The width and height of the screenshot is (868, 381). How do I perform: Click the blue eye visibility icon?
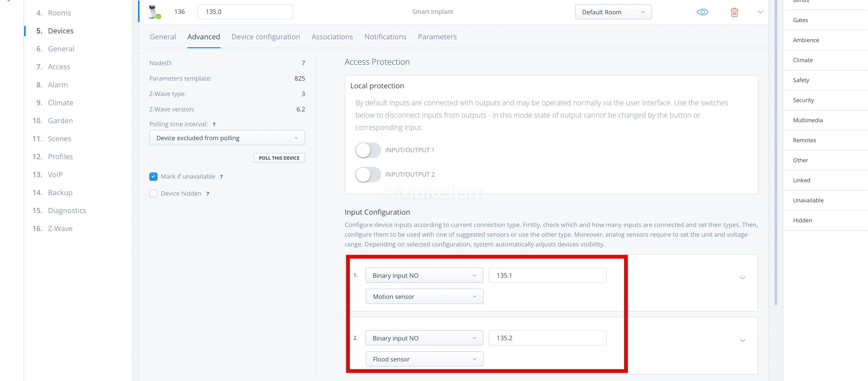coord(703,12)
